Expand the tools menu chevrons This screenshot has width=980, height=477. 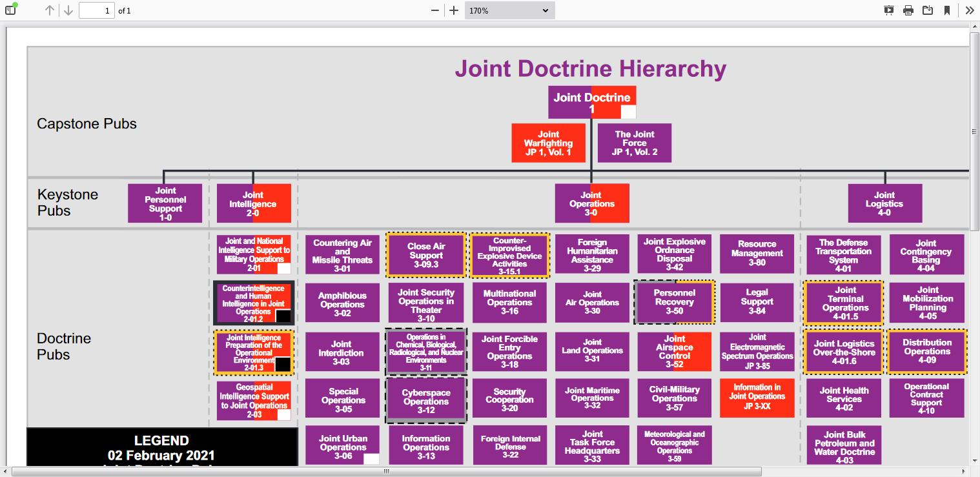click(x=969, y=10)
